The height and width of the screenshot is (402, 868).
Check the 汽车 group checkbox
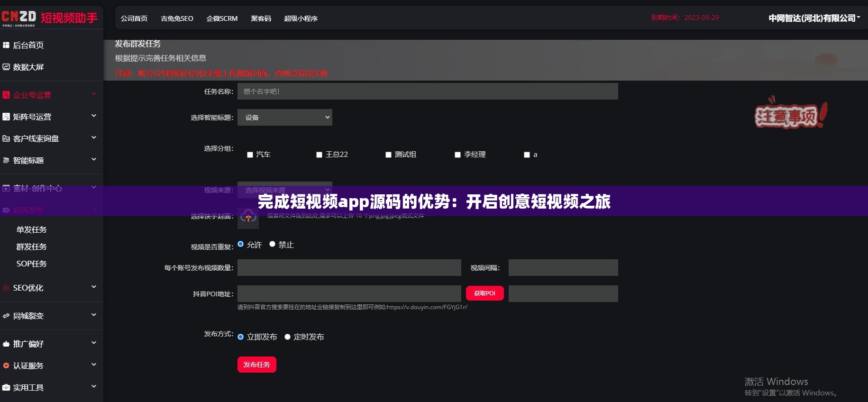tap(250, 155)
